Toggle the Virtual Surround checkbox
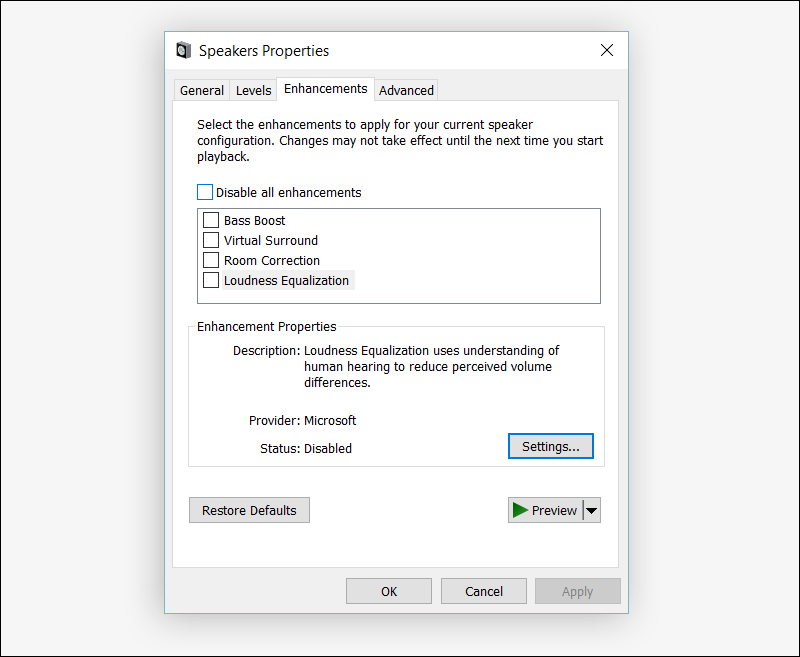 point(211,240)
